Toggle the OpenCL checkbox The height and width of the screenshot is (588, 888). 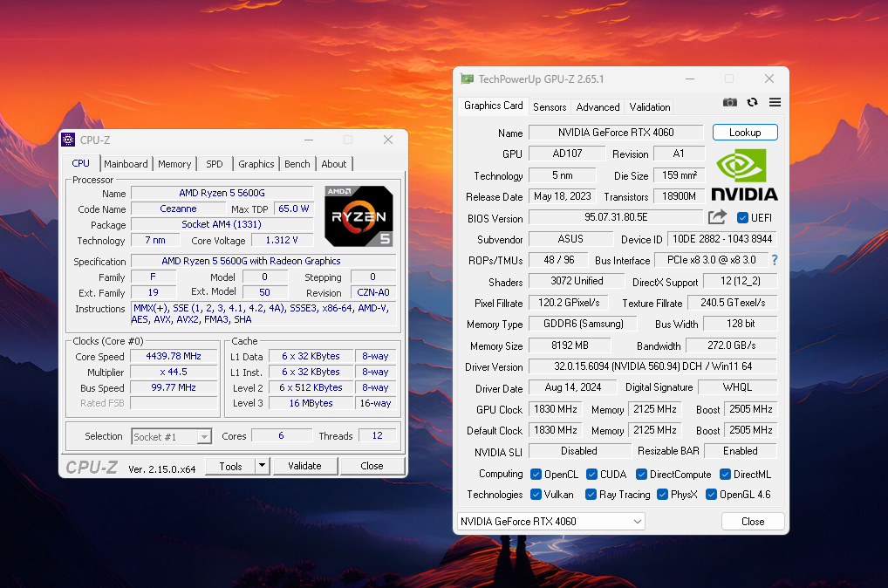point(536,474)
